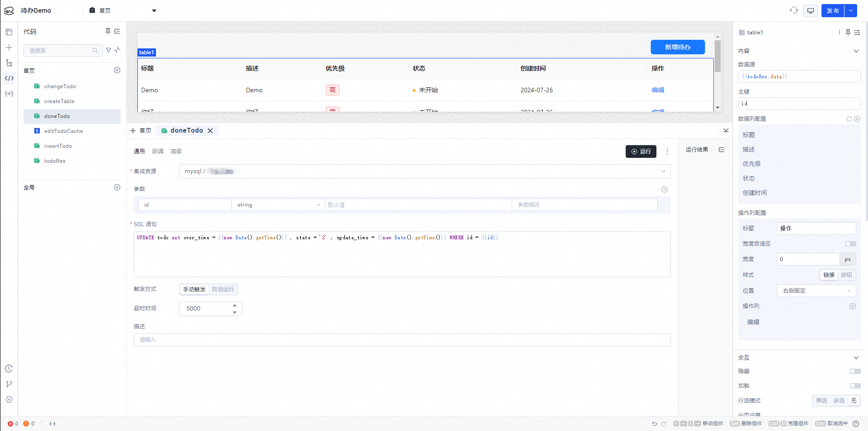Collapse the code panel with the menu-fold icon
The width and height of the screenshot is (868, 431).
click(x=117, y=31)
